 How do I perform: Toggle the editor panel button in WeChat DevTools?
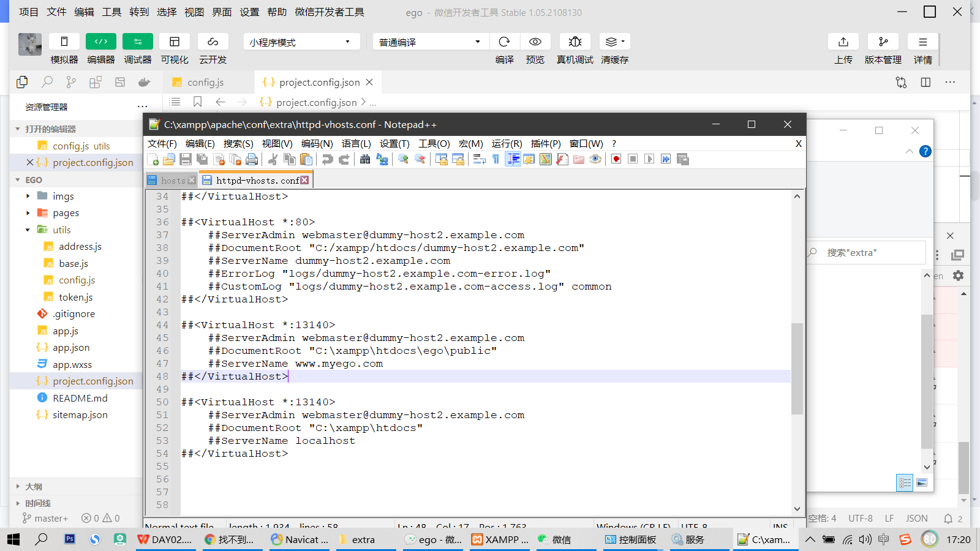click(x=101, y=42)
